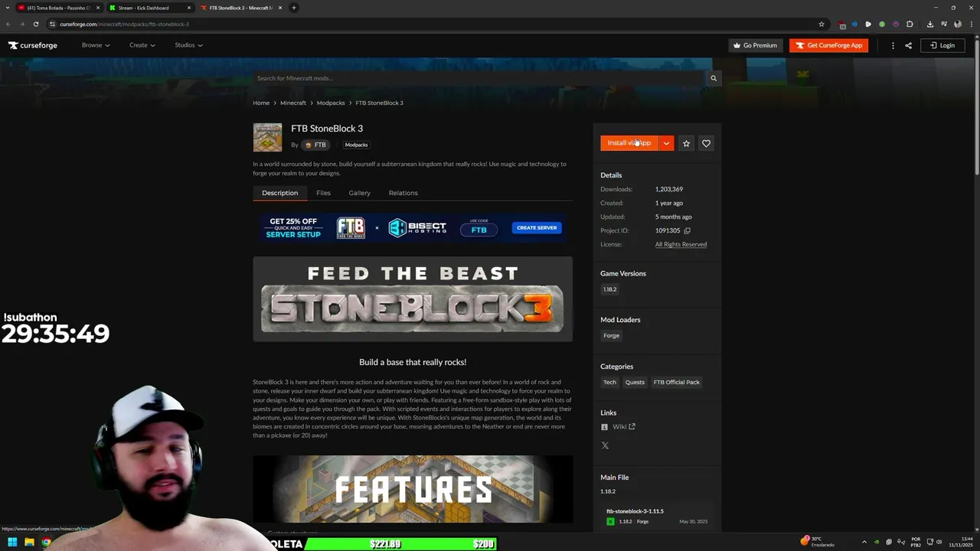Click the green circular extension icon

click(882, 24)
